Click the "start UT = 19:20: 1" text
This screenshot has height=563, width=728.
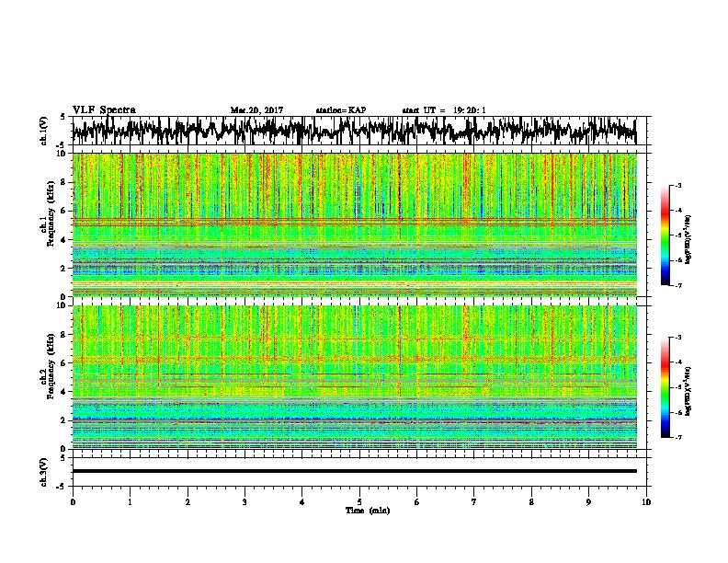(444, 110)
